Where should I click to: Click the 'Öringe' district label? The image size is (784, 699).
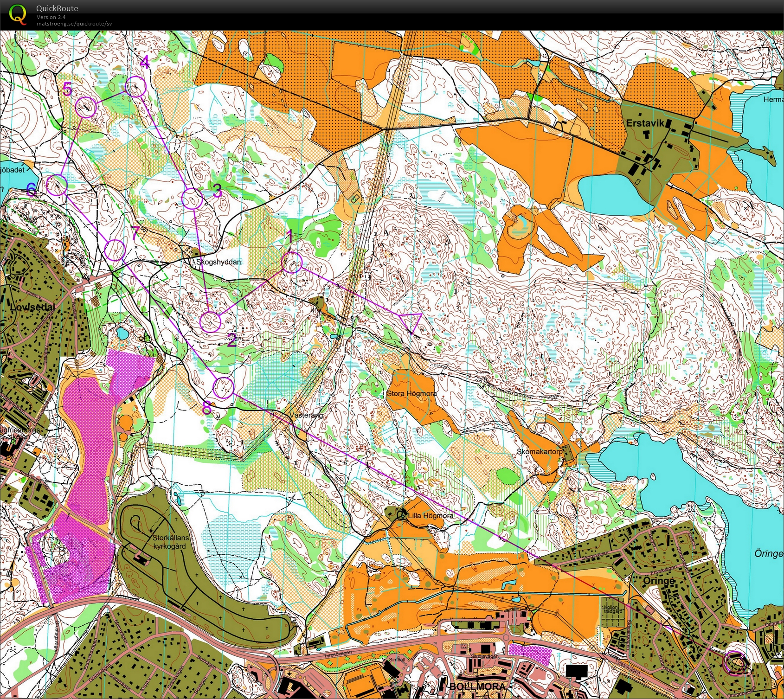tap(659, 581)
